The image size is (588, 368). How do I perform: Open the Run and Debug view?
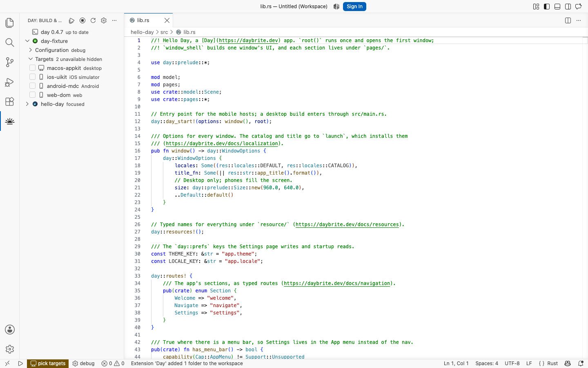pyautogui.click(x=10, y=82)
